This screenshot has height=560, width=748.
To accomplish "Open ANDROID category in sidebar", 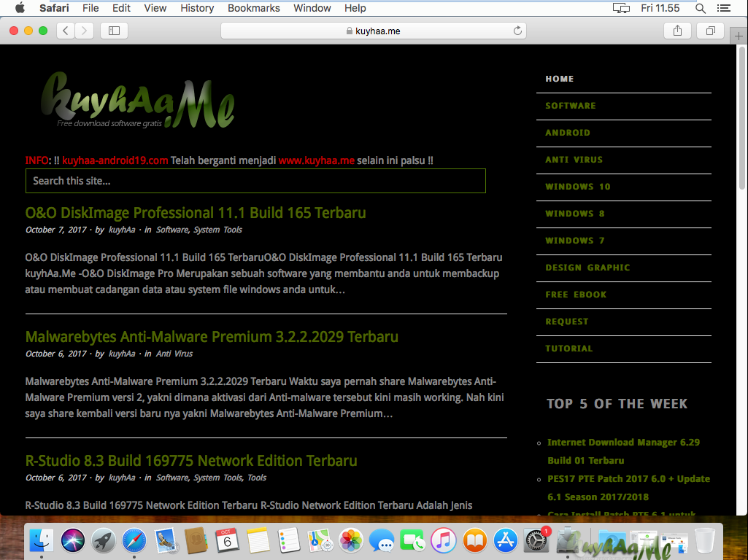I will point(568,133).
